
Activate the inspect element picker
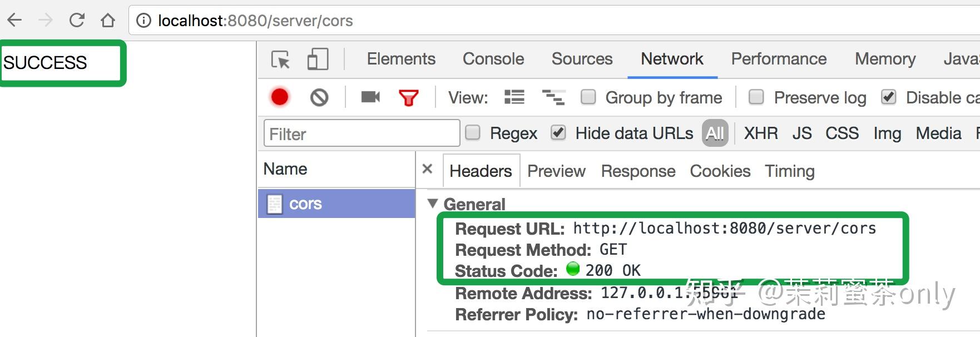coord(280,60)
